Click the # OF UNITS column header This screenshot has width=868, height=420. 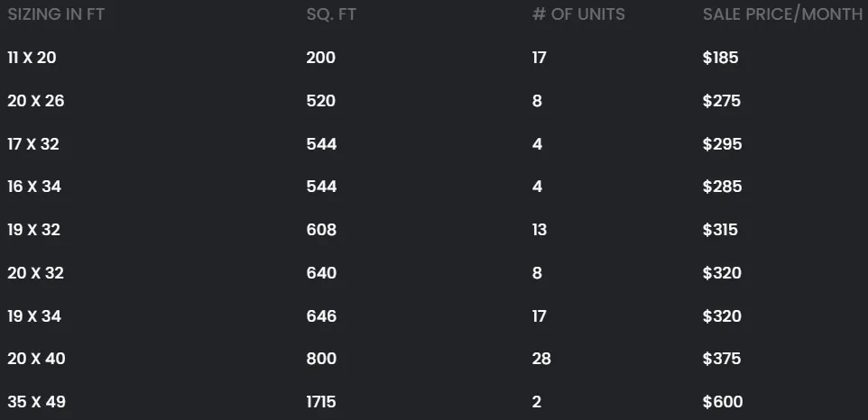point(578,14)
